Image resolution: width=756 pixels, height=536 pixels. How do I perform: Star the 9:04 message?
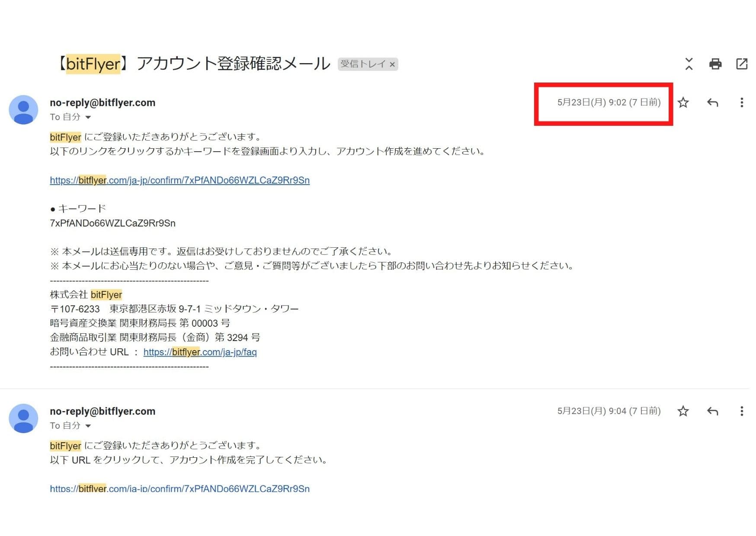[683, 411]
